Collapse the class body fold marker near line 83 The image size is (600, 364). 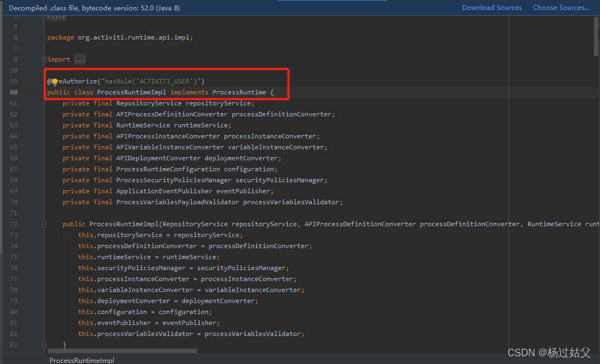[44, 345]
